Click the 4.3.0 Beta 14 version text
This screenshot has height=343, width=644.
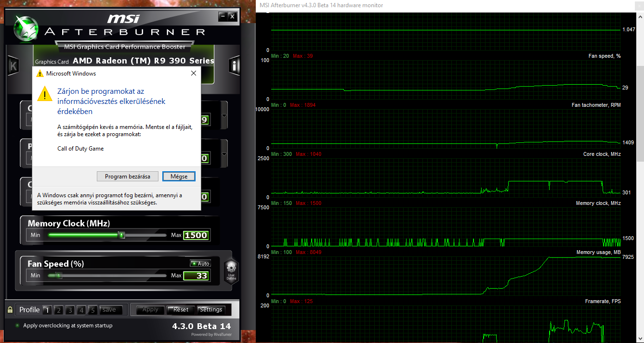point(201,326)
